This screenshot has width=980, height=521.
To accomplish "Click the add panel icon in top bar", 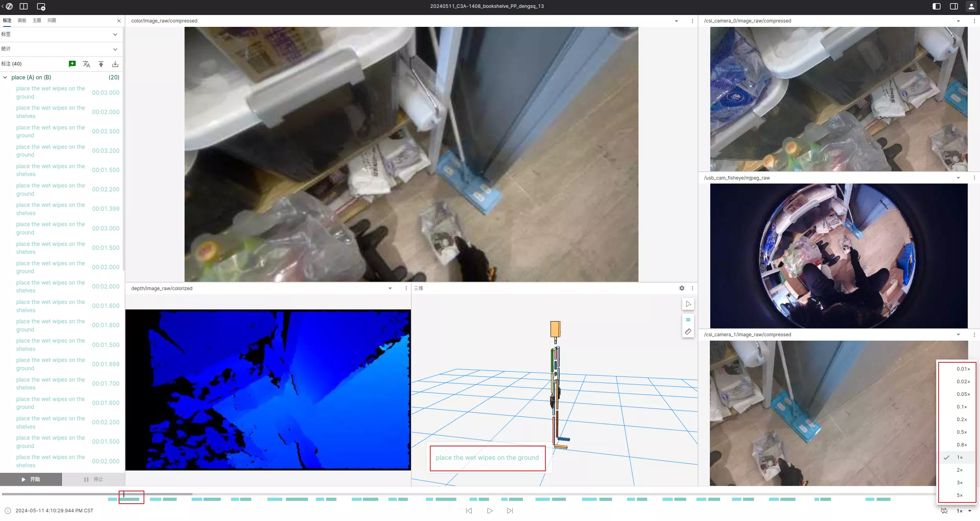I will (41, 6).
